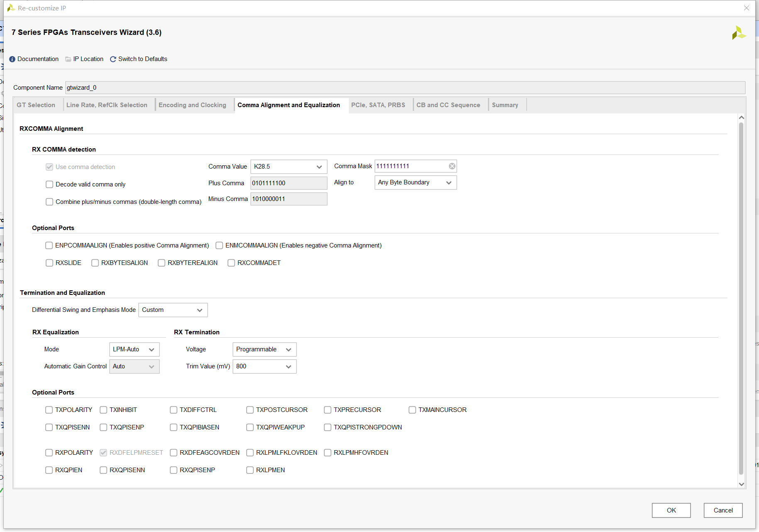Check the TXQPIBIASEN checkbox
Viewport: 759px width, 532px height.
click(x=174, y=427)
